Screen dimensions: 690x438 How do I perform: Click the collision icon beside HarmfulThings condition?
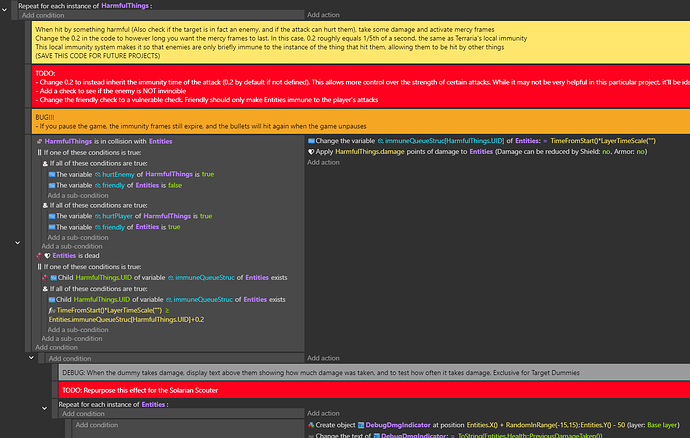[39, 141]
